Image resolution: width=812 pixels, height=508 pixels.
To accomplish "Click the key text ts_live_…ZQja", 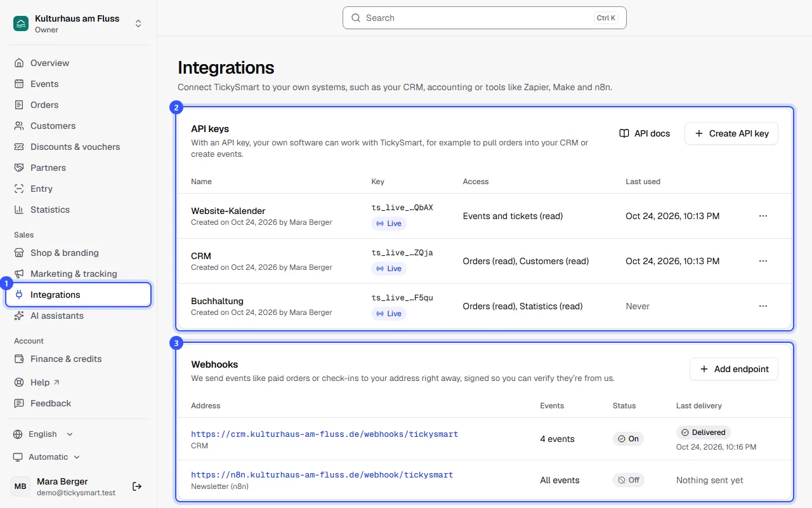I will tap(402, 253).
